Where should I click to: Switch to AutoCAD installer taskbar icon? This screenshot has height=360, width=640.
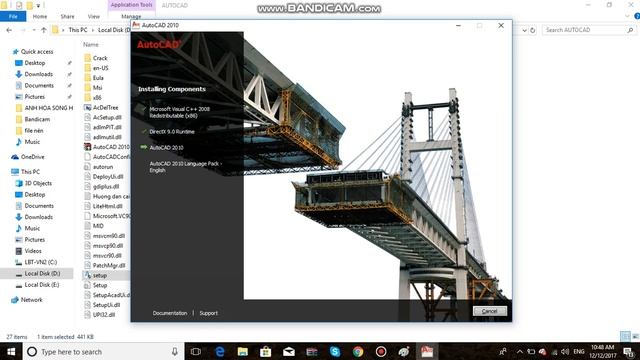(x=427, y=351)
